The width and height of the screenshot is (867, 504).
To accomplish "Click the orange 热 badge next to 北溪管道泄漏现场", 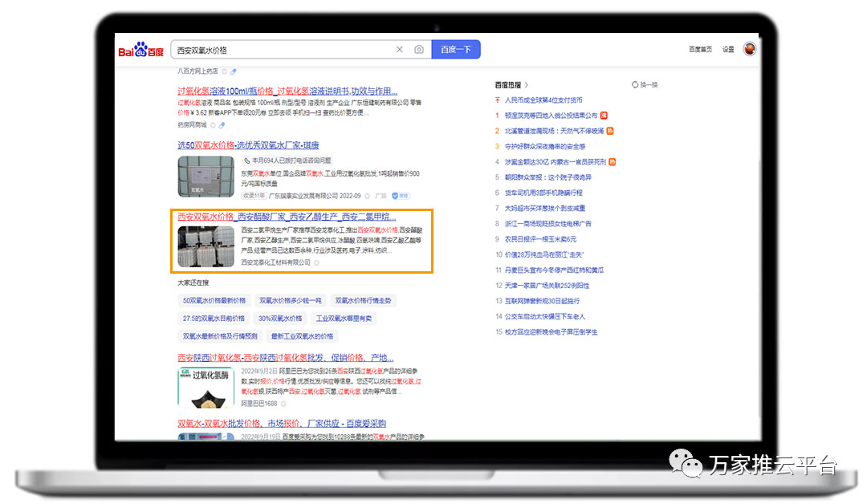I will point(610,131).
